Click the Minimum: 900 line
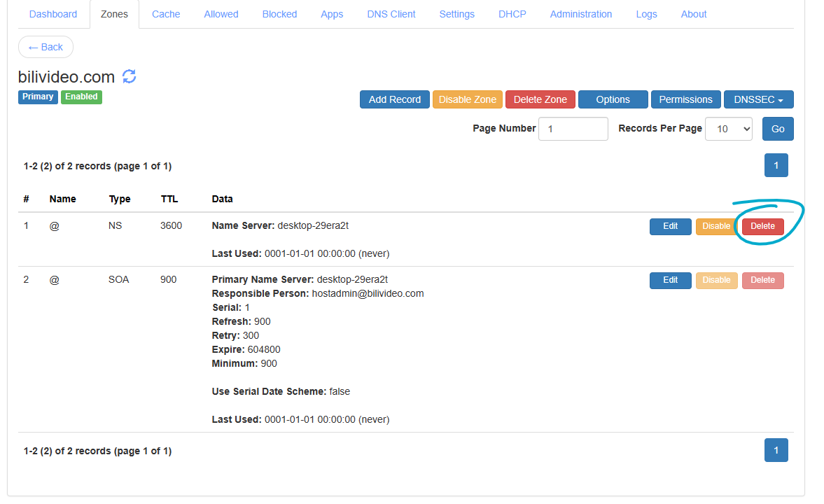Image resolution: width=824 pixels, height=504 pixels. click(244, 364)
